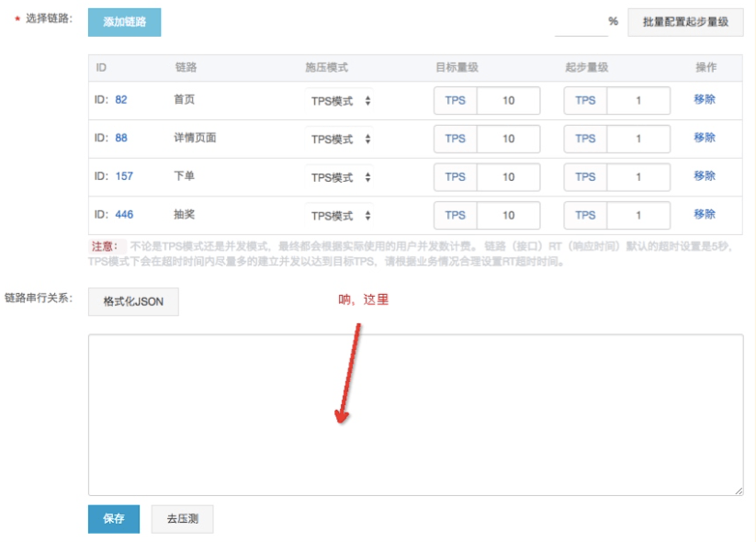Viewport: 756px width, 542px height.
Task: Click the 格式化JSON button
Action: click(133, 302)
